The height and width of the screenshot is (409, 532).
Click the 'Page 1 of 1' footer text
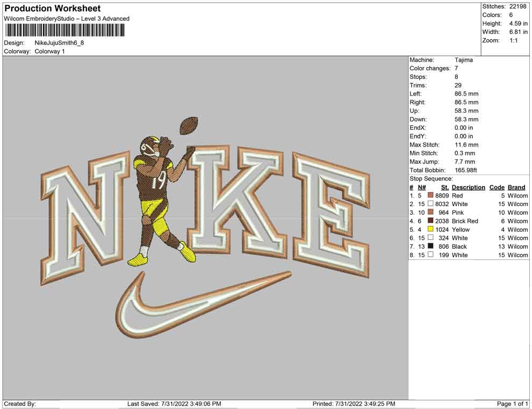coord(512,404)
